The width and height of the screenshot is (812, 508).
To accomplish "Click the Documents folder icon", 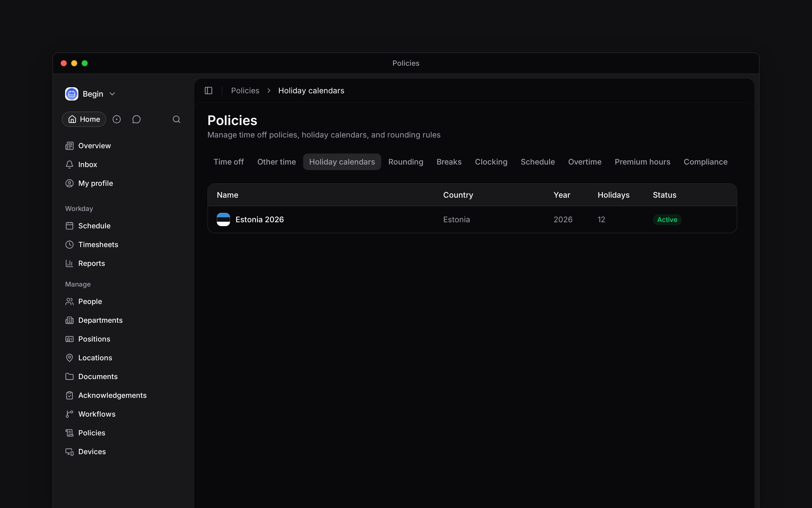I will (70, 377).
